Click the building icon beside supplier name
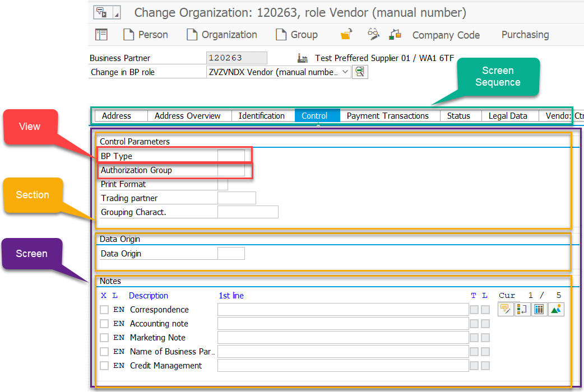The image size is (584, 392). 303,57
